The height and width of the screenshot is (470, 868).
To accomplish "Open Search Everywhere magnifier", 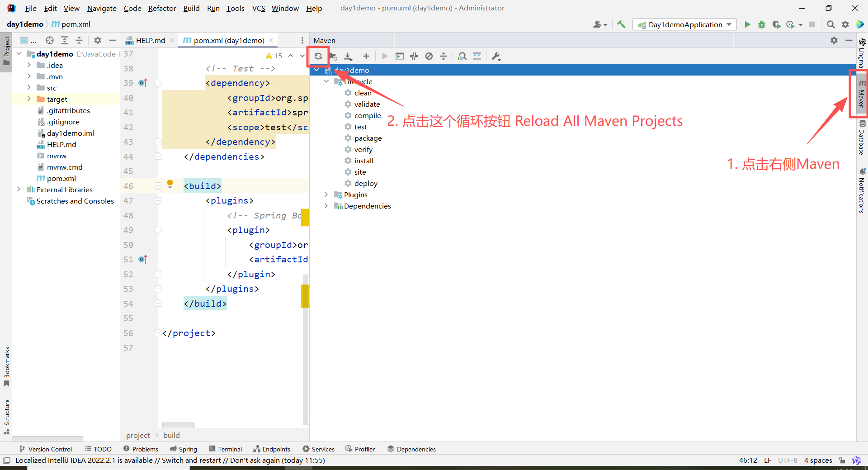I will point(830,24).
